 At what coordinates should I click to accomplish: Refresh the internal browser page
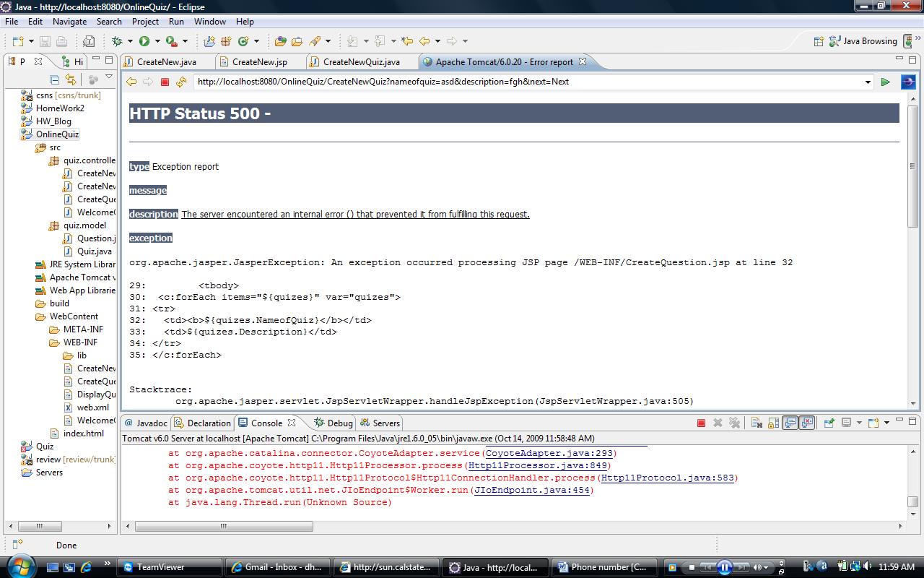[x=181, y=82]
